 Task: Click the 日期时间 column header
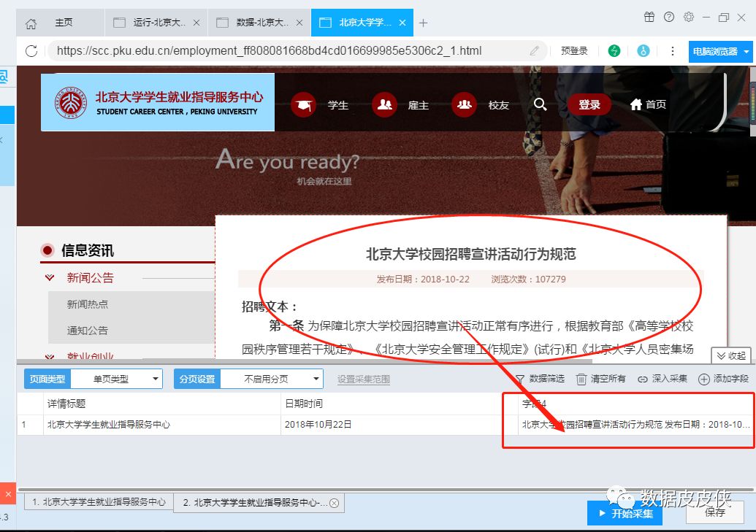pyautogui.click(x=400, y=404)
